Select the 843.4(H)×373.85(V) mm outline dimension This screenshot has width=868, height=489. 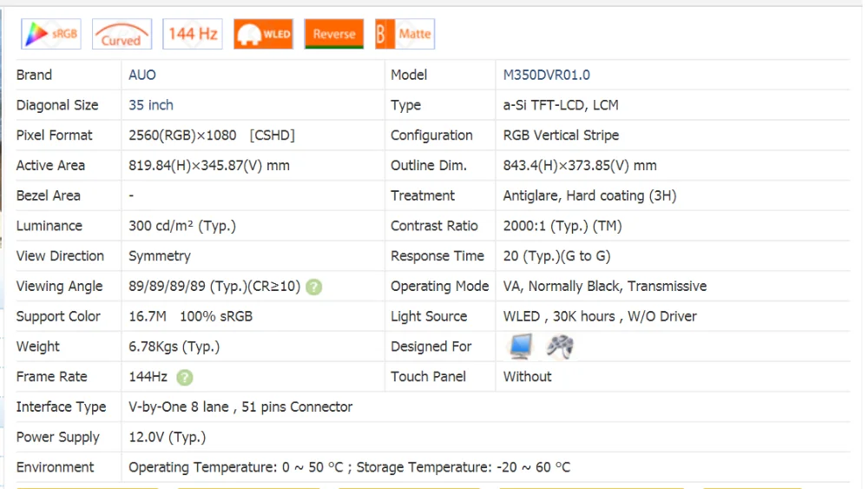580,166
